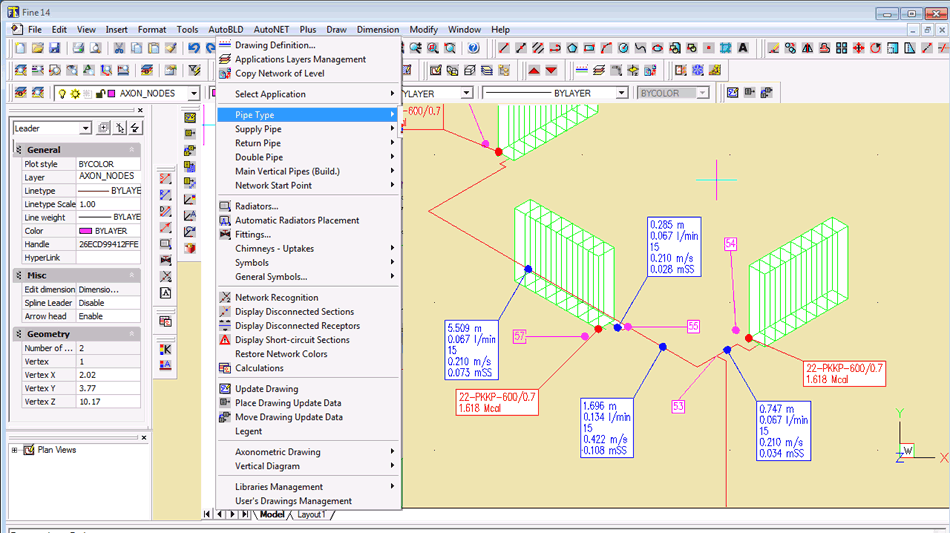Close the properties panel with X

[140, 110]
